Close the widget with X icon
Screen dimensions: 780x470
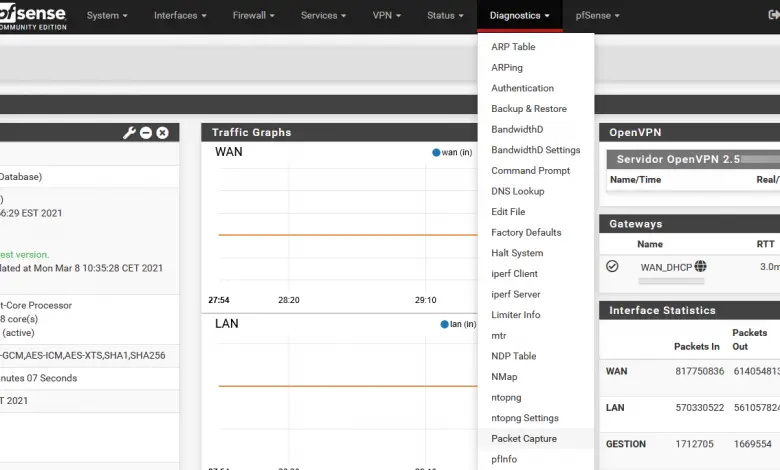pyautogui.click(x=162, y=133)
